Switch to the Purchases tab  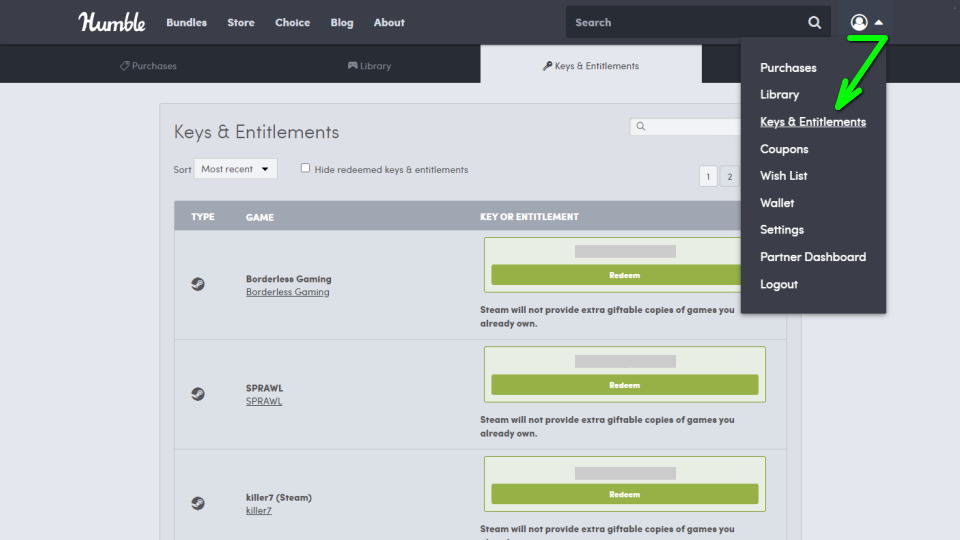(x=148, y=66)
